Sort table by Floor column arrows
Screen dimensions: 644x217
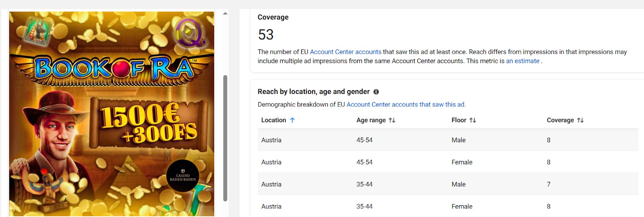(x=473, y=120)
